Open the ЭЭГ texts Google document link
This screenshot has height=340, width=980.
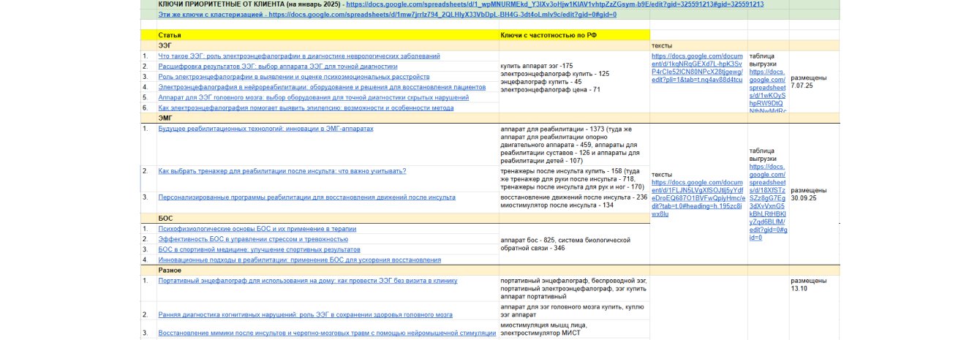698,67
